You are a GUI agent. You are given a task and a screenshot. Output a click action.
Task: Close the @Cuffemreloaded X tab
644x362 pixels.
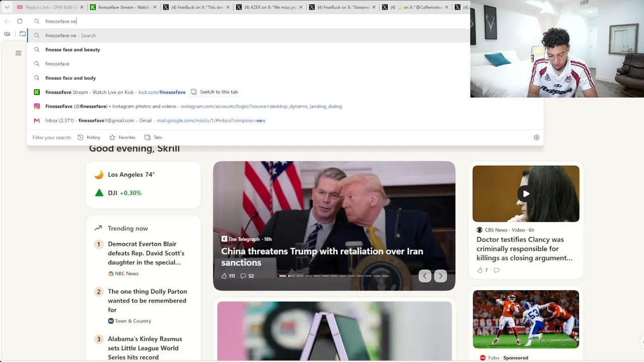pos(447,7)
